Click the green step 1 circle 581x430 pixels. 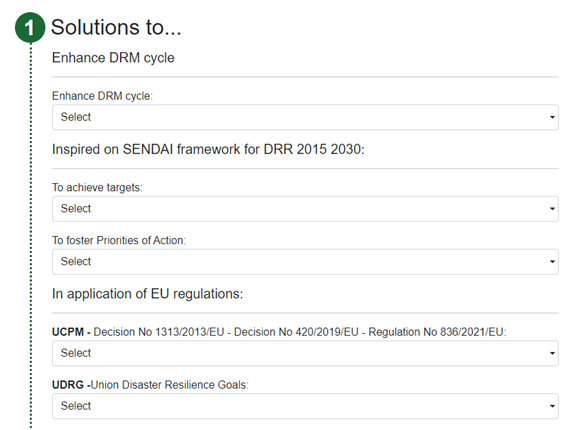pos(30,28)
